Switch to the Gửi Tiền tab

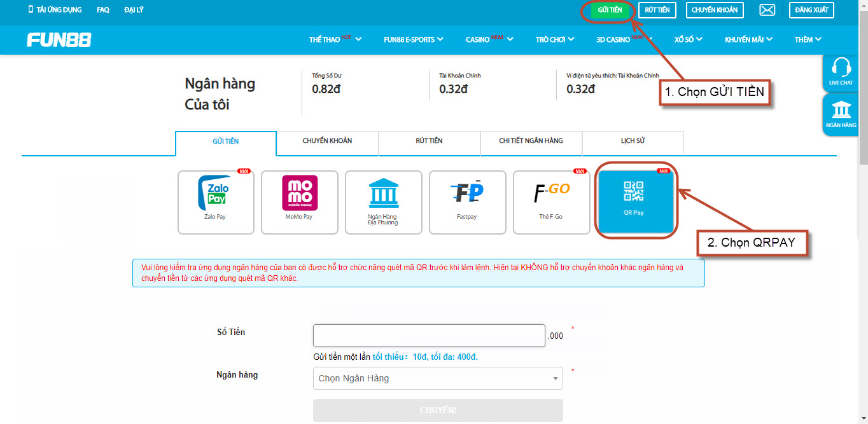(226, 143)
